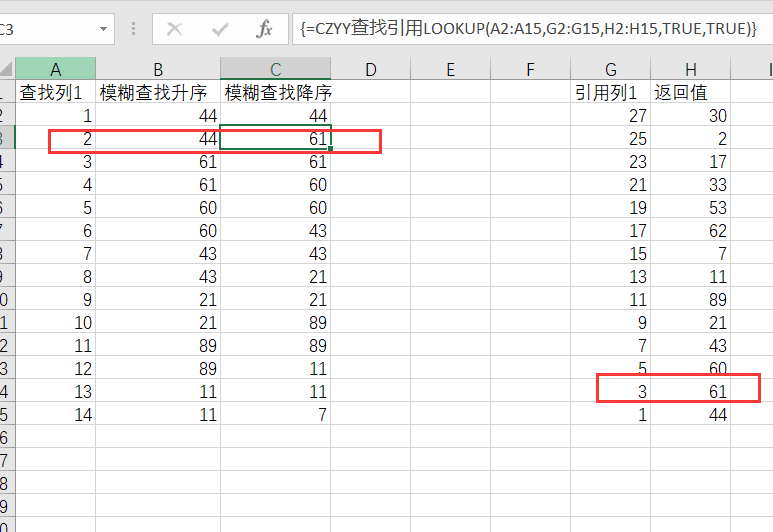Click cell A2 with value 1
Viewport: 773px width, 532px height.
(x=55, y=114)
